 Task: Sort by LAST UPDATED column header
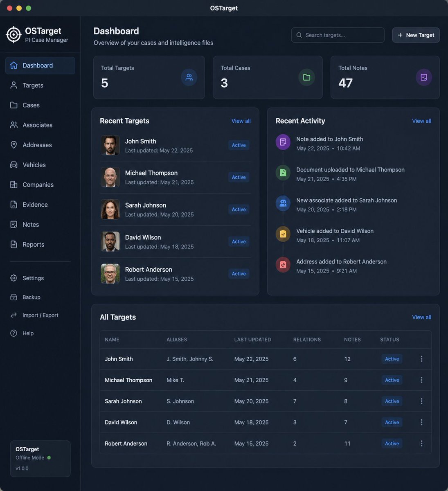pyautogui.click(x=252, y=340)
